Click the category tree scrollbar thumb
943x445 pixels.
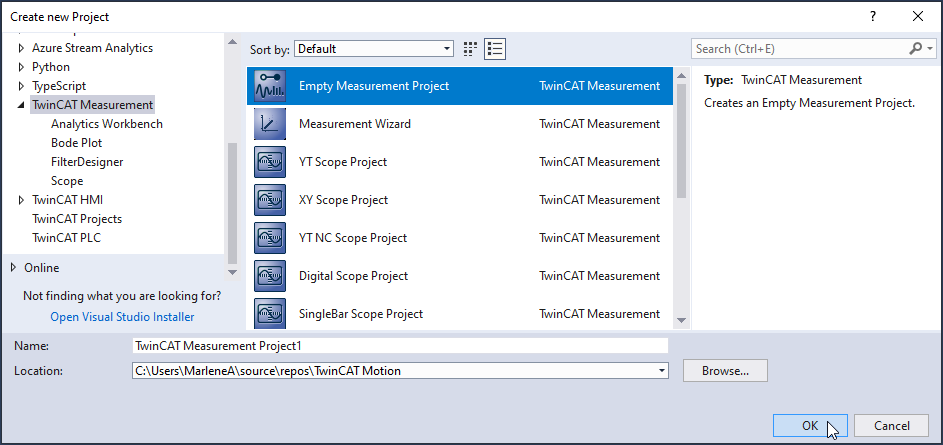232,203
